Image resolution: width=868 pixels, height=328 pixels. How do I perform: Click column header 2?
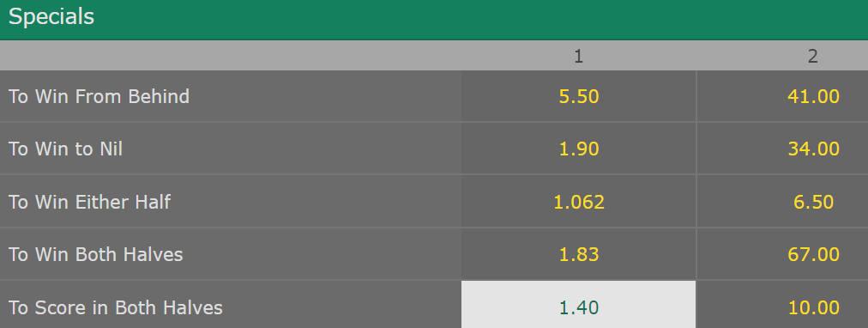coord(812,56)
